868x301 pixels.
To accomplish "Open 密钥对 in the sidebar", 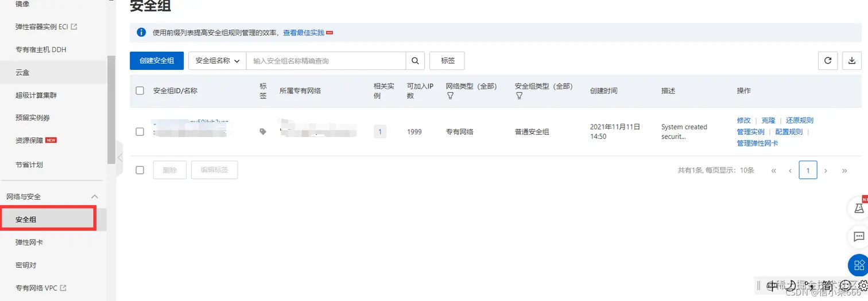I will pos(26,265).
